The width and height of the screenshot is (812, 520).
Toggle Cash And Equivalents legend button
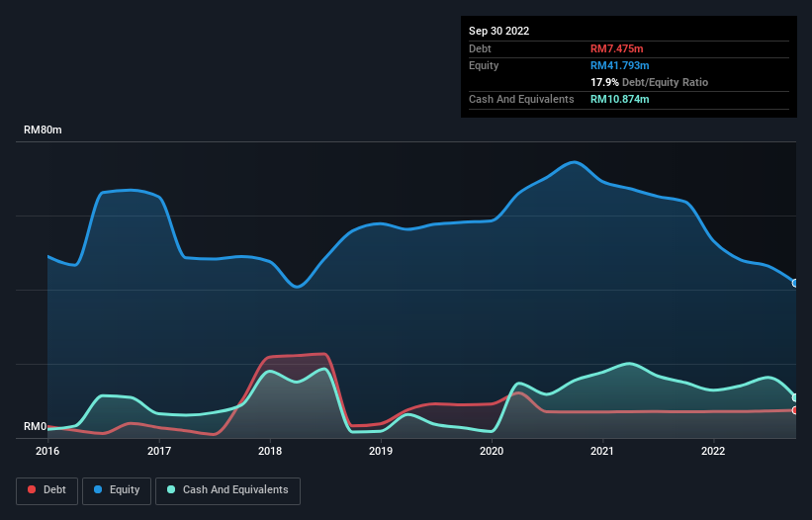(227, 490)
